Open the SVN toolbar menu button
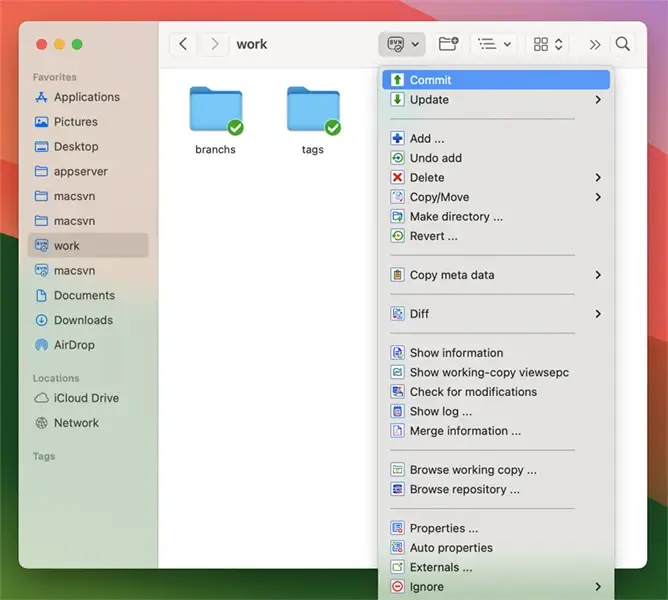 402,44
